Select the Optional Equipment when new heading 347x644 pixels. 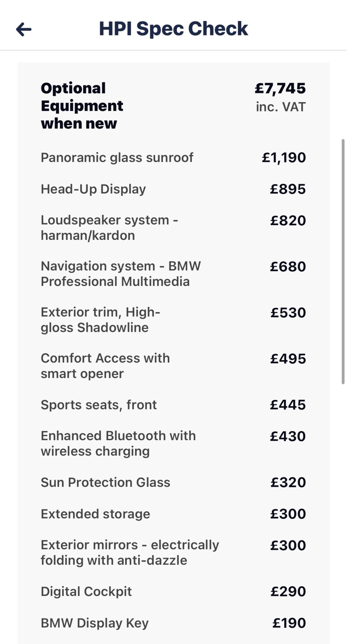(82, 106)
